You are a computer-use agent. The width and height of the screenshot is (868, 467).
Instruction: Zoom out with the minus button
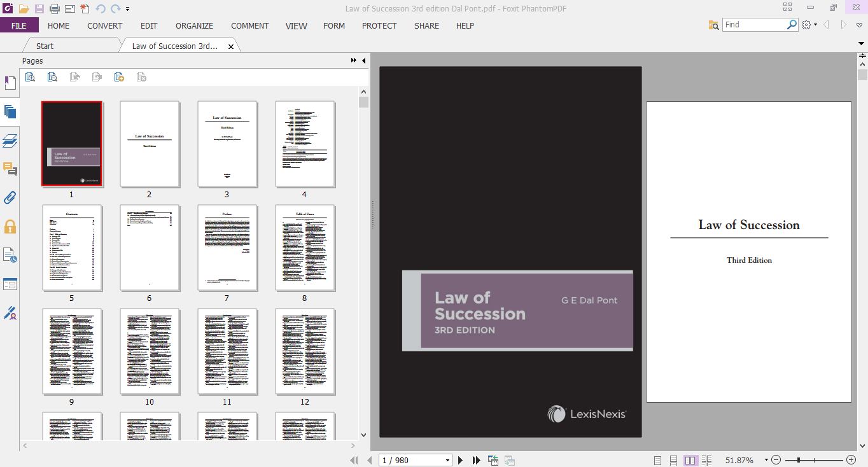coord(776,460)
